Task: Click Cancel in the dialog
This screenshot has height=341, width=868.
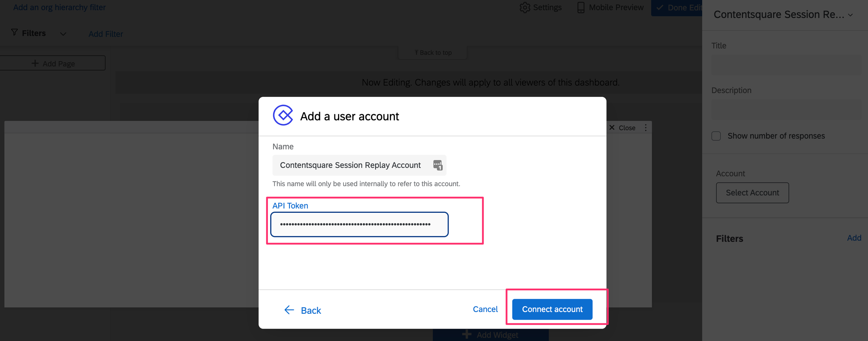Action: (x=485, y=309)
